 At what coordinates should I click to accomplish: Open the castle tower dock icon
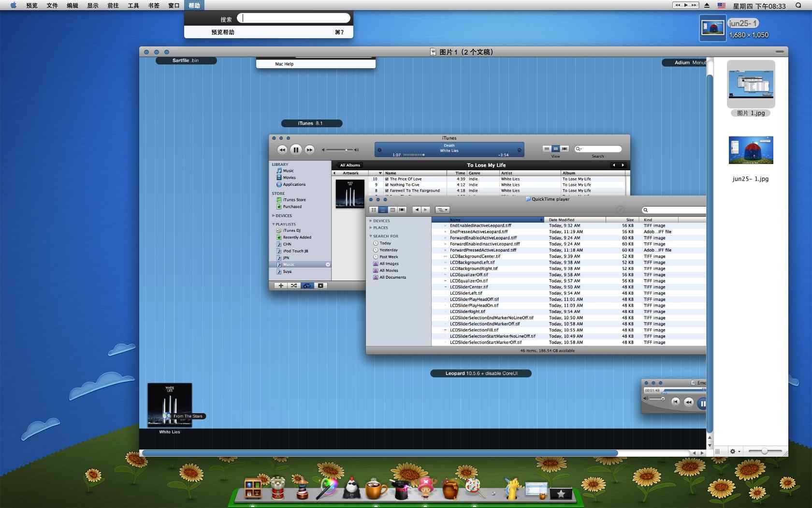[x=277, y=488]
